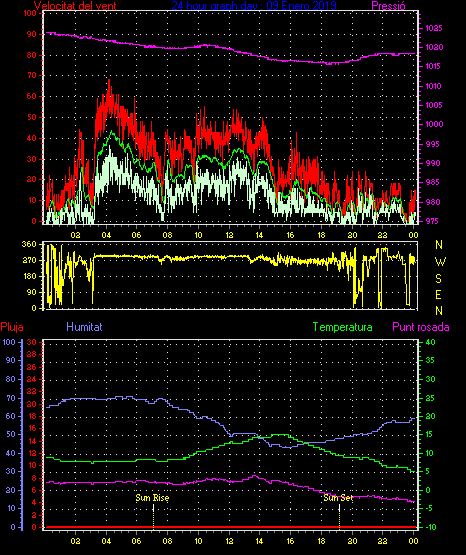
Task: Click the 270 wind direction axis value
Action: 29,260
